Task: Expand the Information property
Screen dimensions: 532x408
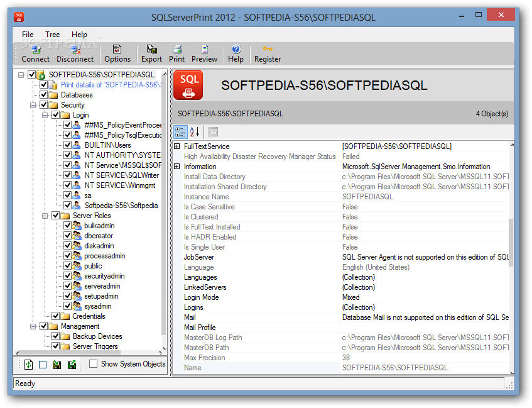Action: (x=176, y=167)
